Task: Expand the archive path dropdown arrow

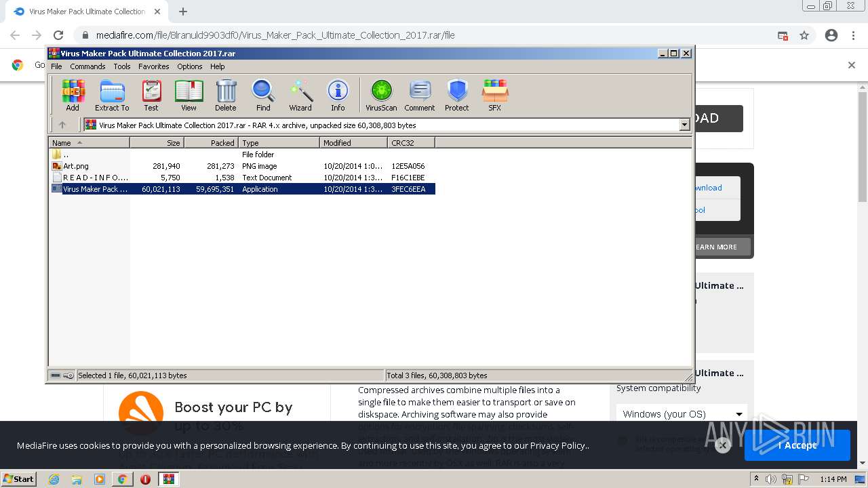Action: [x=684, y=125]
